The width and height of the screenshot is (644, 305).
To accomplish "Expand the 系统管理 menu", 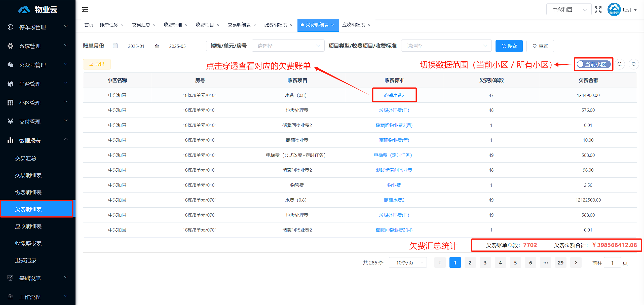I will [38, 46].
